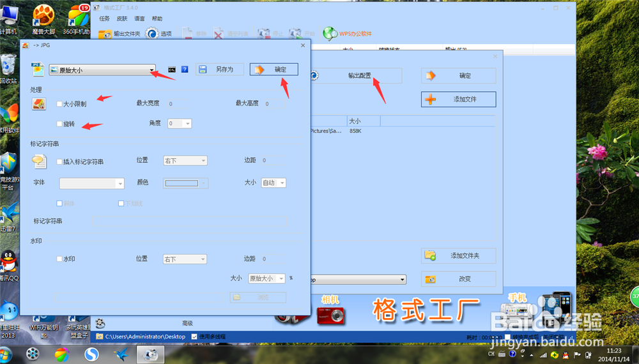This screenshot has width=639, height=364.
Task: Click the image processing icon under 处理
Action: click(x=39, y=104)
